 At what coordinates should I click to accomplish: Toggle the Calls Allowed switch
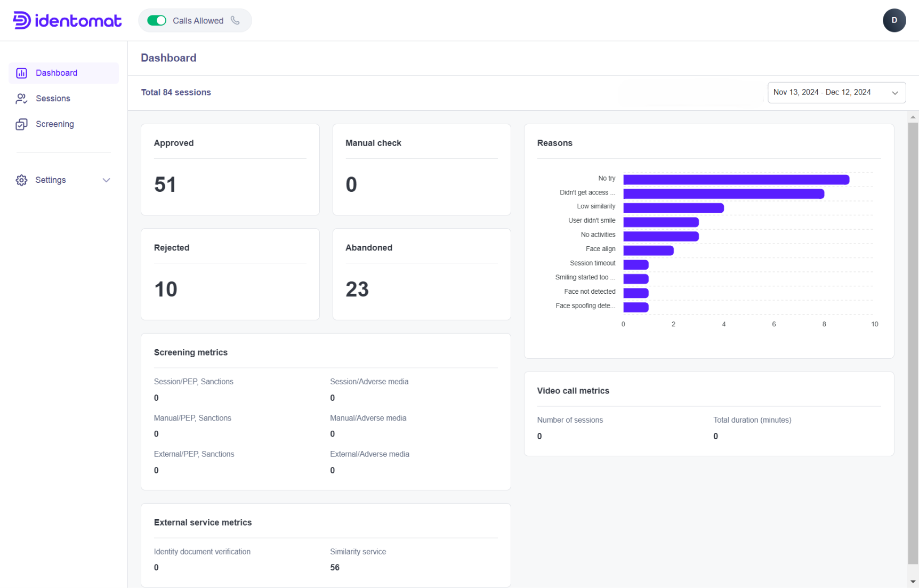click(157, 20)
